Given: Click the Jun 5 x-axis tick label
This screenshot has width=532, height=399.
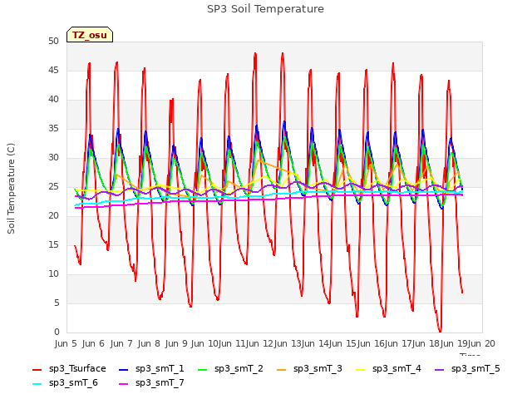Looking at the screenshot, I should click(66, 343).
